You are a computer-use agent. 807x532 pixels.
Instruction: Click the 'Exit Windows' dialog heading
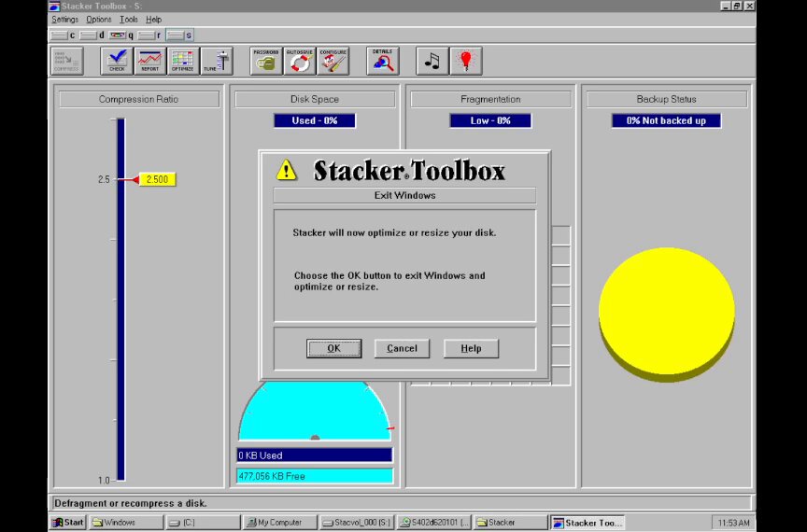click(x=404, y=195)
